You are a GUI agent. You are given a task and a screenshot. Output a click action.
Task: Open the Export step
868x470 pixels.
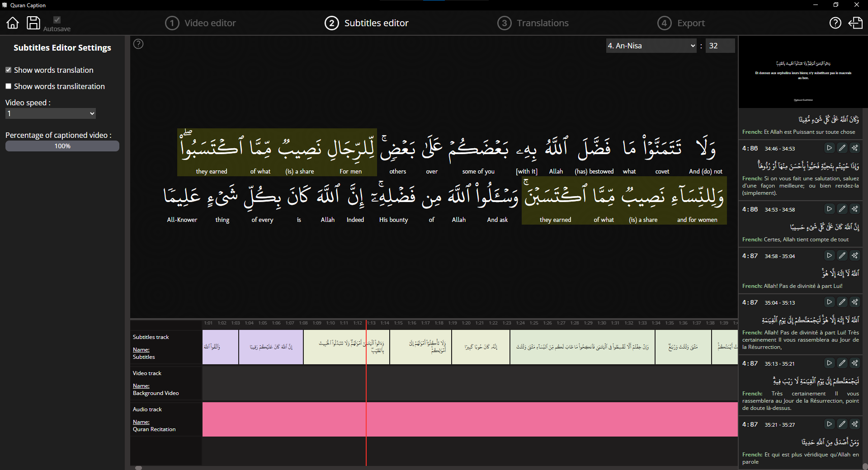pyautogui.click(x=681, y=23)
